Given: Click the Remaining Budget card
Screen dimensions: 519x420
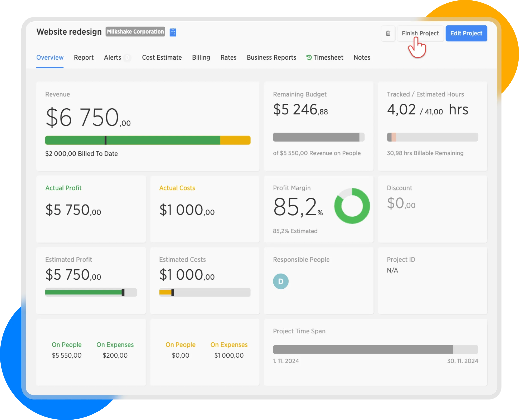Looking at the screenshot, I should pos(318,126).
